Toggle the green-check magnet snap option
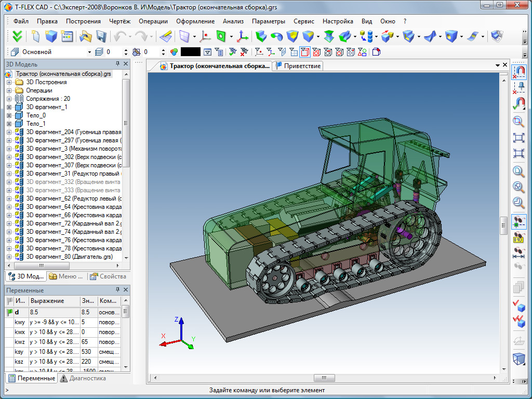Image resolution: width=532 pixels, height=399 pixels. (x=518, y=104)
